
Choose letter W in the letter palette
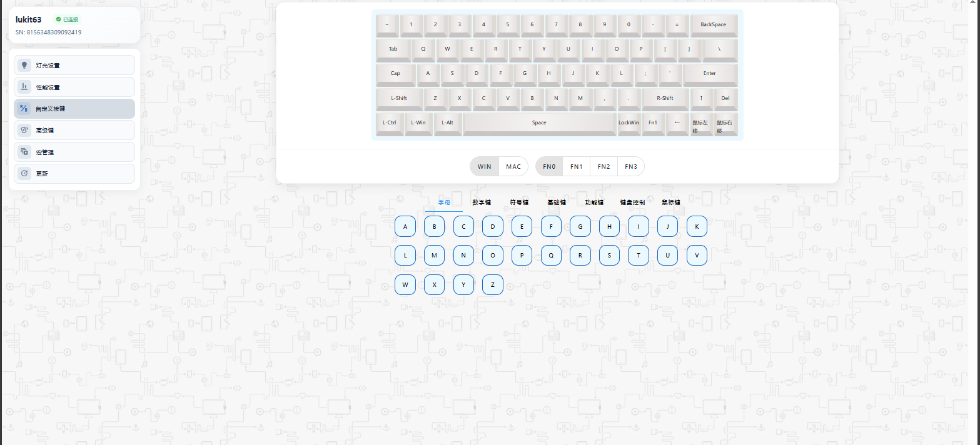(405, 284)
